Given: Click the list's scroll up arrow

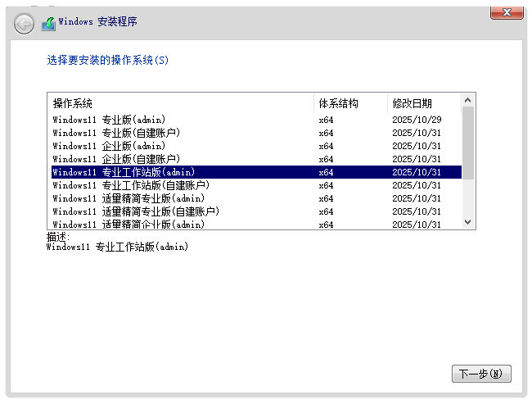Looking at the screenshot, I should point(468,100).
